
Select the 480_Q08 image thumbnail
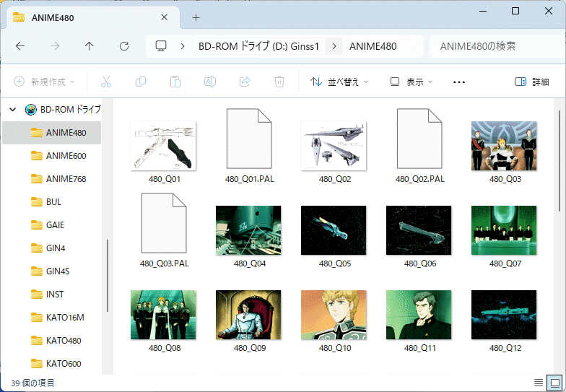pyautogui.click(x=163, y=315)
